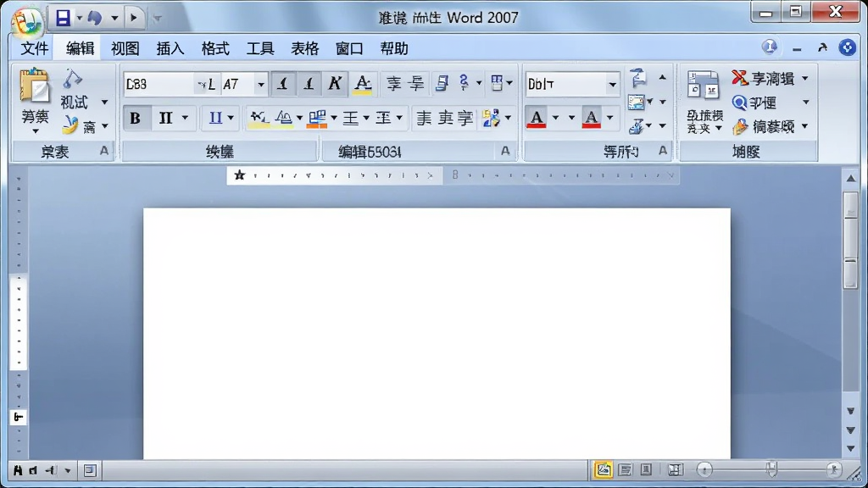Click the blue flag-page icon next to style box
The image size is (868, 488).
click(x=637, y=78)
